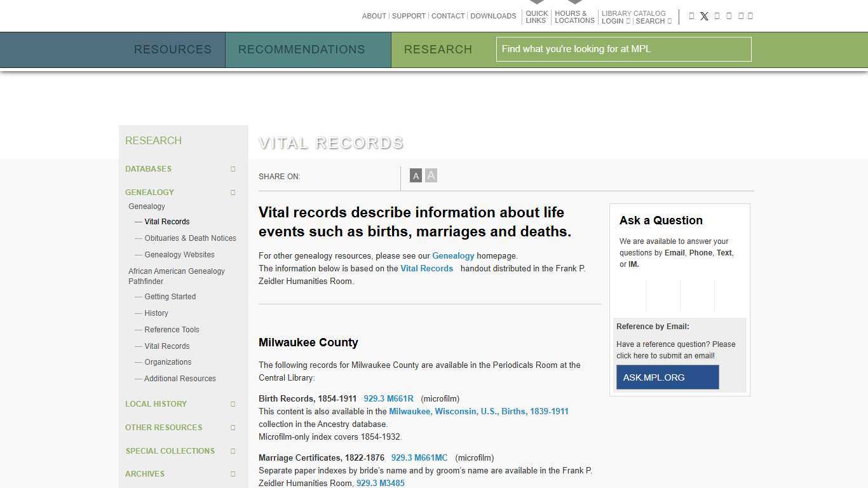Open the Genealogy homepage link in intro text
Viewport: 868px width, 488px height.
pos(453,256)
